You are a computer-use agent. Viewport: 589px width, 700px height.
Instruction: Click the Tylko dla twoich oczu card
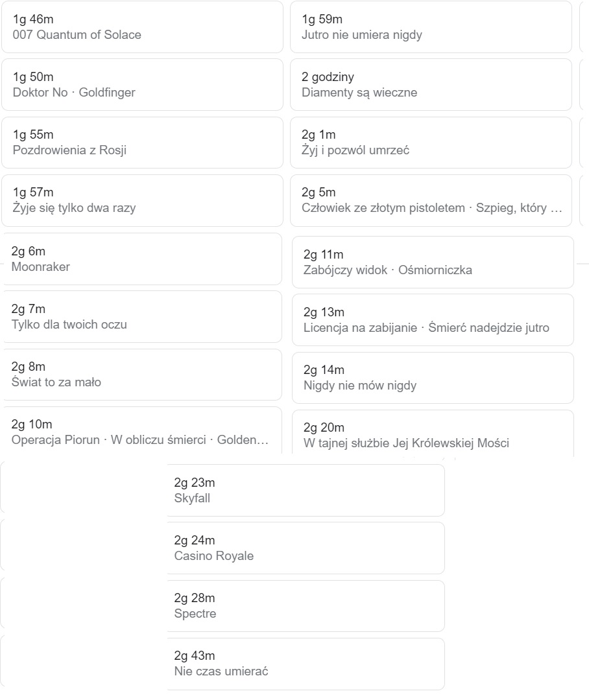142,316
